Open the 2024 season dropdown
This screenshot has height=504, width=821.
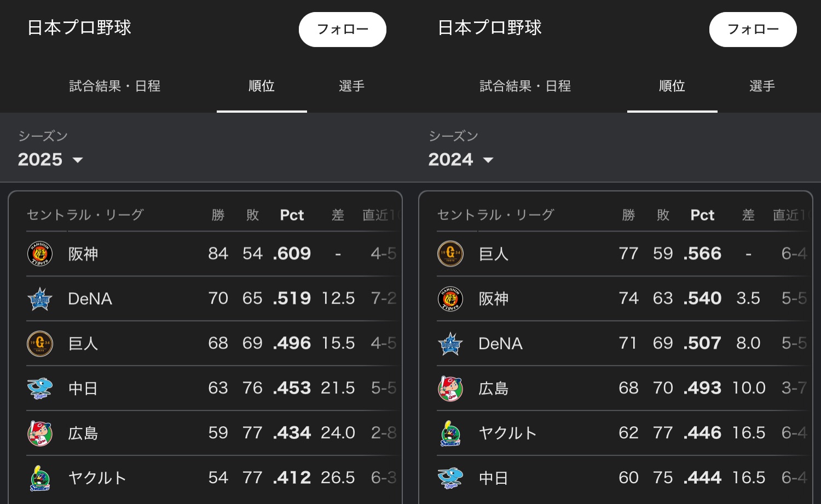tap(461, 160)
